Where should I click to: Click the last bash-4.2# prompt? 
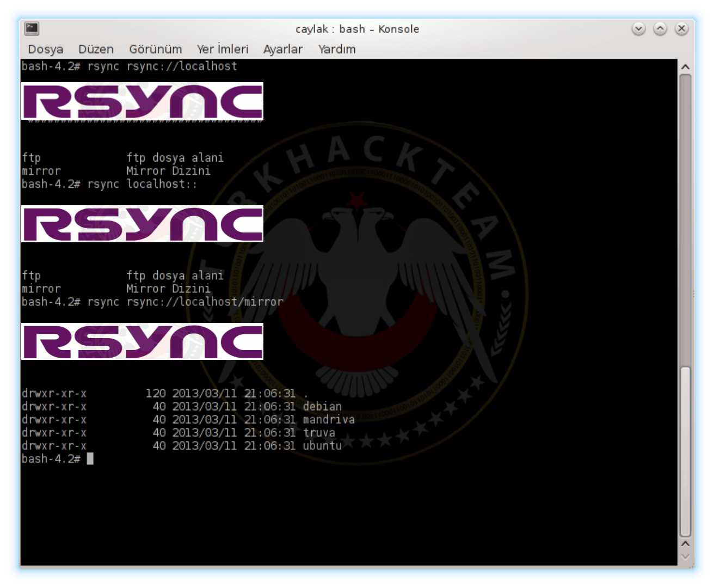(x=51, y=459)
